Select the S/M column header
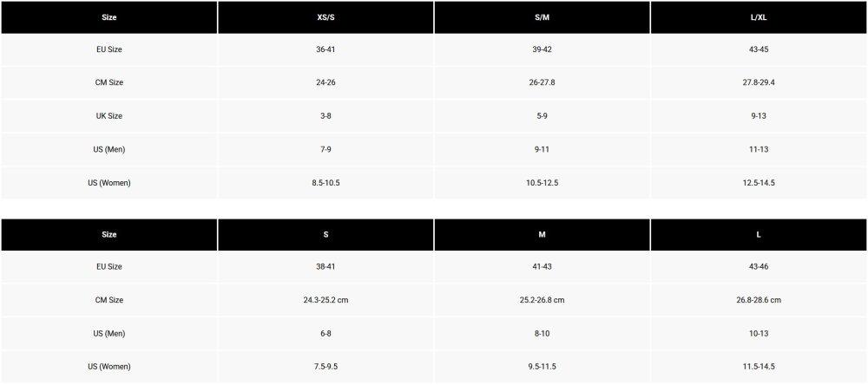Image resolution: width=868 pixels, height=385 pixels. pyautogui.click(x=542, y=17)
